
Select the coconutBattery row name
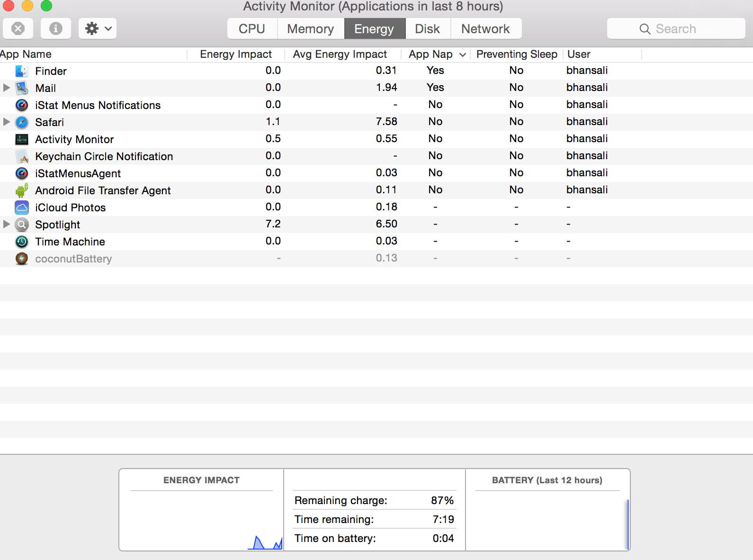(73, 259)
